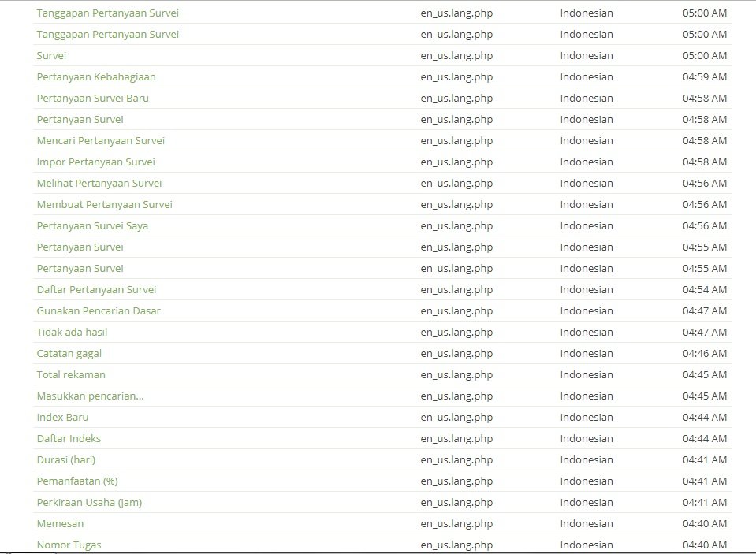Click en_us.lang.php in the Catatan gagal row
The height and width of the screenshot is (554, 756).
456,353
